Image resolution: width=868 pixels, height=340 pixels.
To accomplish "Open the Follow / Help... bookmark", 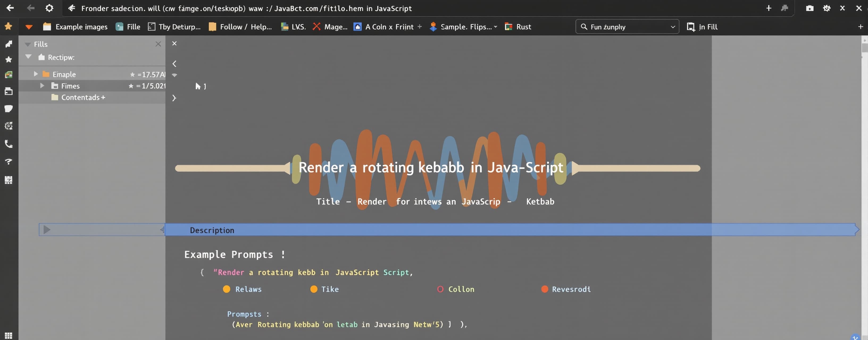I will tap(240, 27).
